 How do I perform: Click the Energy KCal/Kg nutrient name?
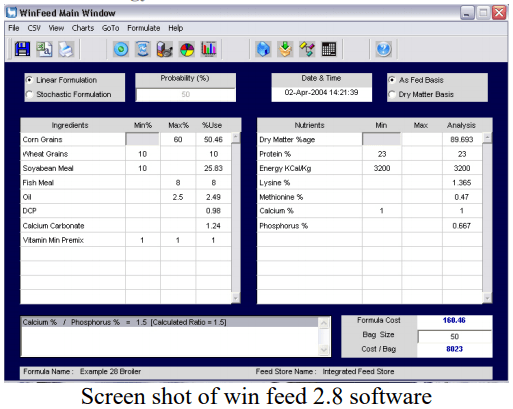point(285,168)
